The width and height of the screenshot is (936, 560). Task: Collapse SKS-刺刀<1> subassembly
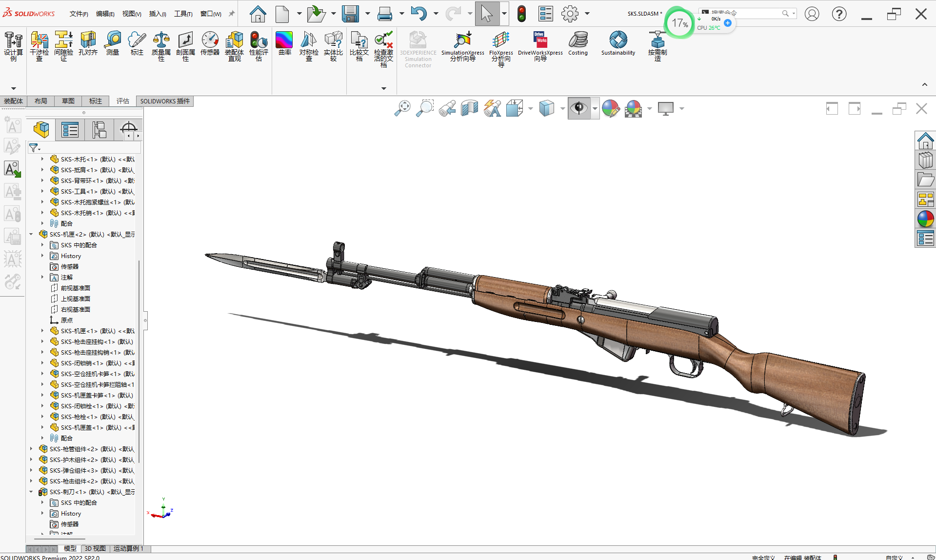(31, 492)
